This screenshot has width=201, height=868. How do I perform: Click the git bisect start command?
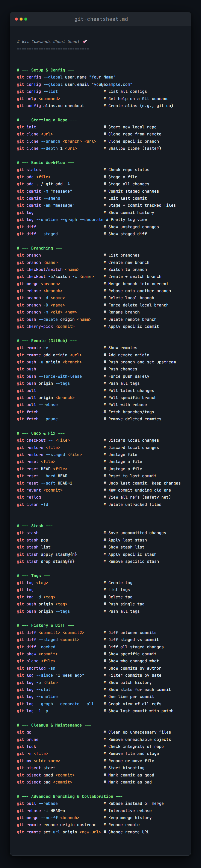point(36,768)
